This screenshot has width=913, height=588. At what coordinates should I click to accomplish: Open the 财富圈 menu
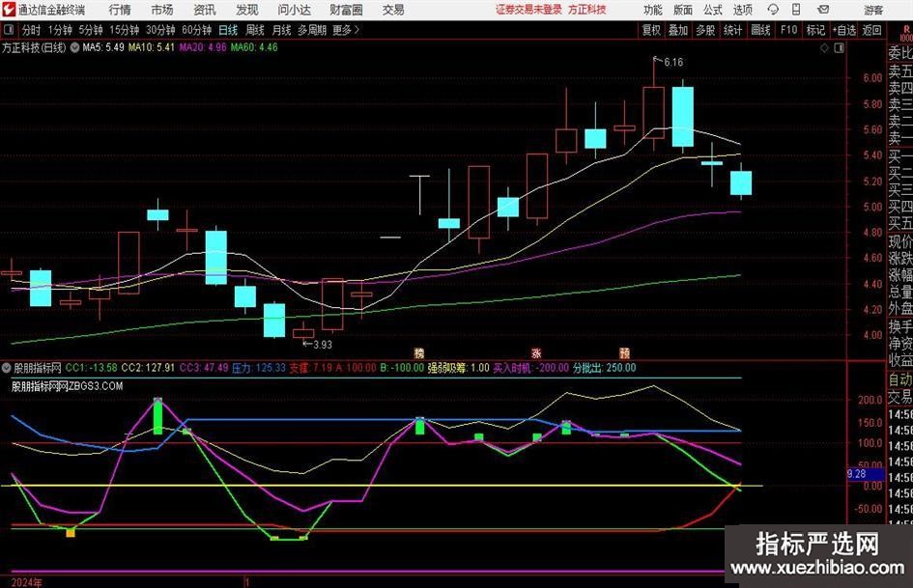tap(346, 10)
